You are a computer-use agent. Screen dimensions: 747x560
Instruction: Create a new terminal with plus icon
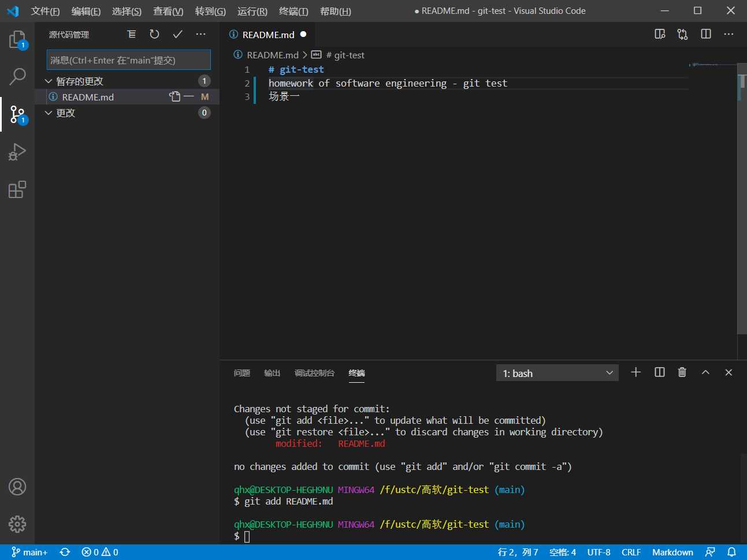tap(635, 372)
